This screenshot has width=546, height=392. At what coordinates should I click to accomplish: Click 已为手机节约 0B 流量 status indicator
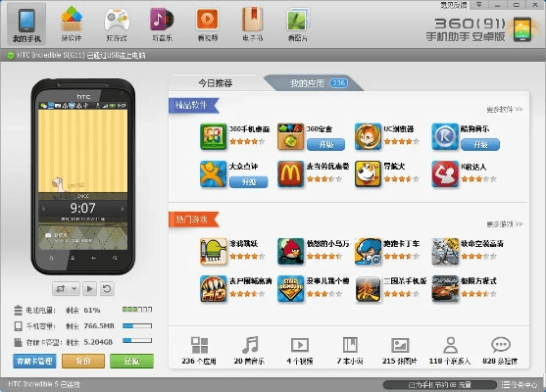pos(439,385)
